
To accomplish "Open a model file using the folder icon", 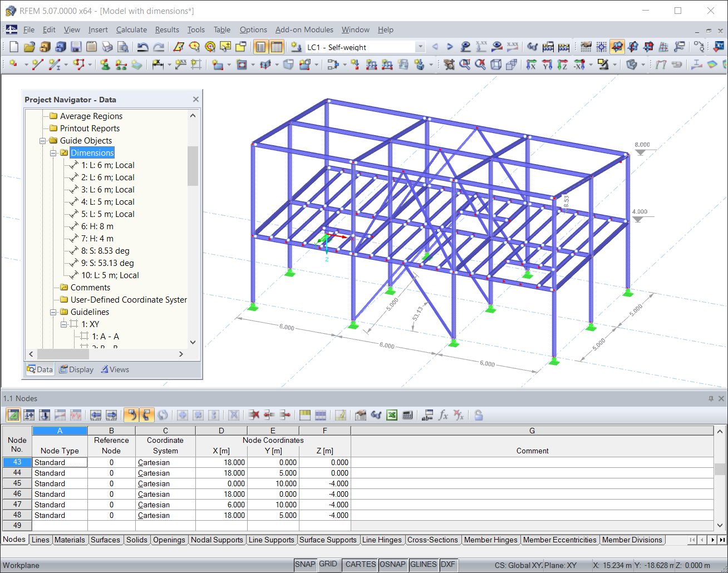I will (x=29, y=47).
